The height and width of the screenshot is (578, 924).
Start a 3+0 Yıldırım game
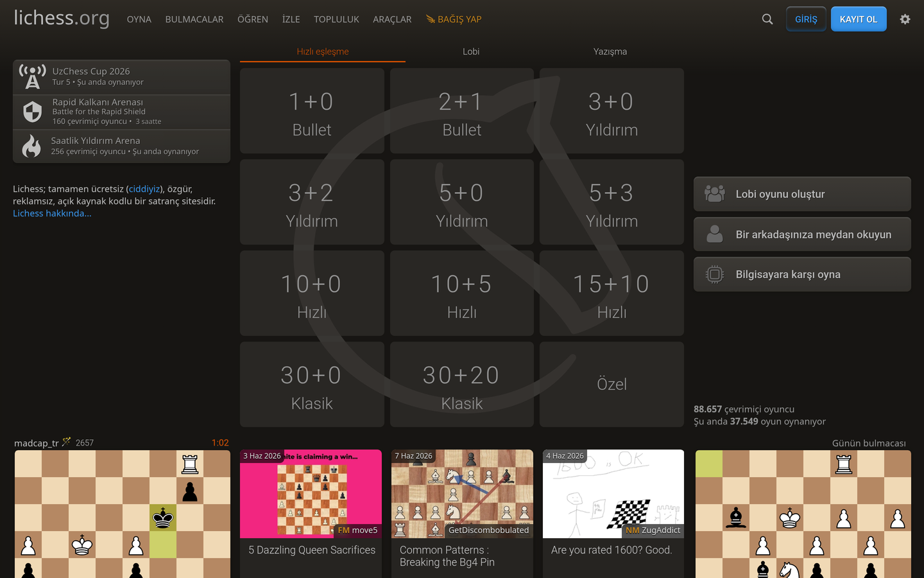click(612, 111)
